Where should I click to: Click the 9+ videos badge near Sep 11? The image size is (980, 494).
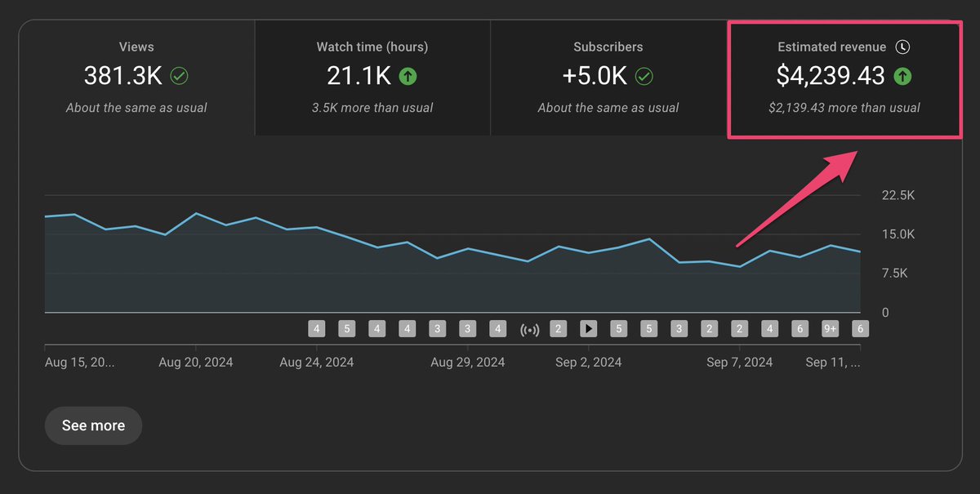point(830,328)
